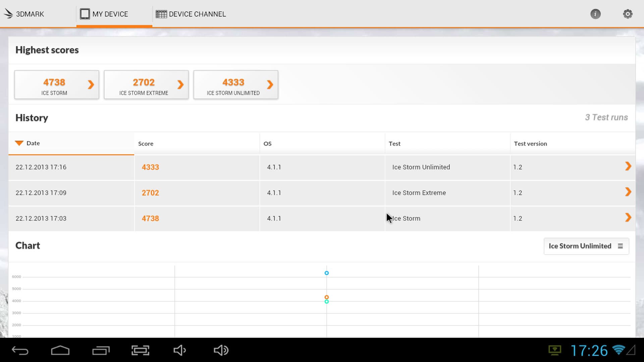
Task: Switch to the Device Channel tab
Action: click(191, 14)
